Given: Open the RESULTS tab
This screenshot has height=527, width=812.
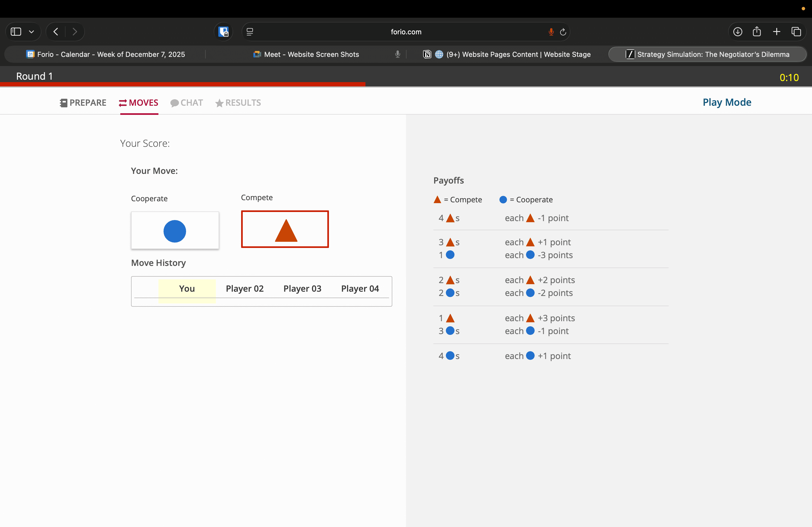Looking at the screenshot, I should click(x=238, y=103).
